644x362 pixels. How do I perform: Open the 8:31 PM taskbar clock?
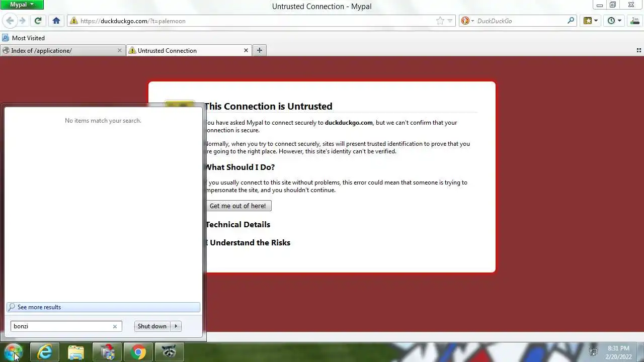click(619, 352)
